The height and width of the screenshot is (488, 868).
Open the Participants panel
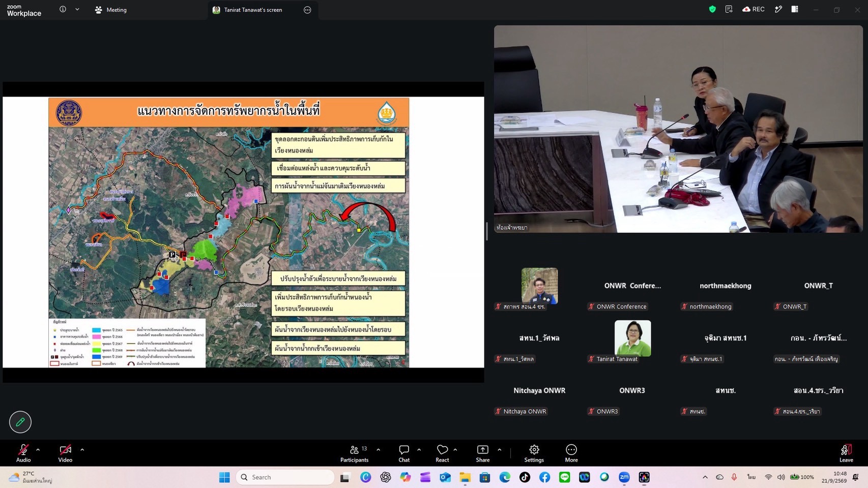354,453
